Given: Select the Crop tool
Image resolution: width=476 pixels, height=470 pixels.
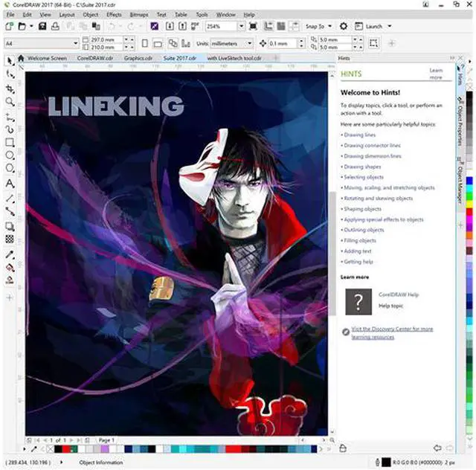Looking at the screenshot, I should [10, 88].
